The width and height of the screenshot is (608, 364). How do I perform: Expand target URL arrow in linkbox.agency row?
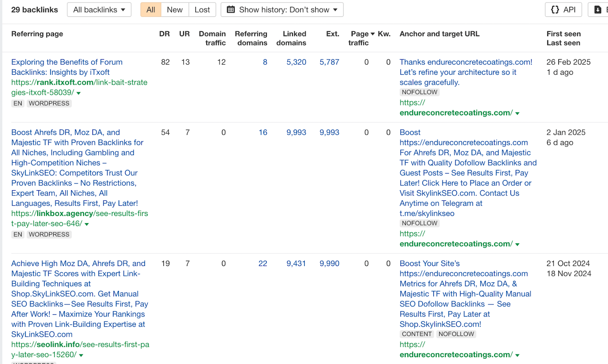coord(517,244)
